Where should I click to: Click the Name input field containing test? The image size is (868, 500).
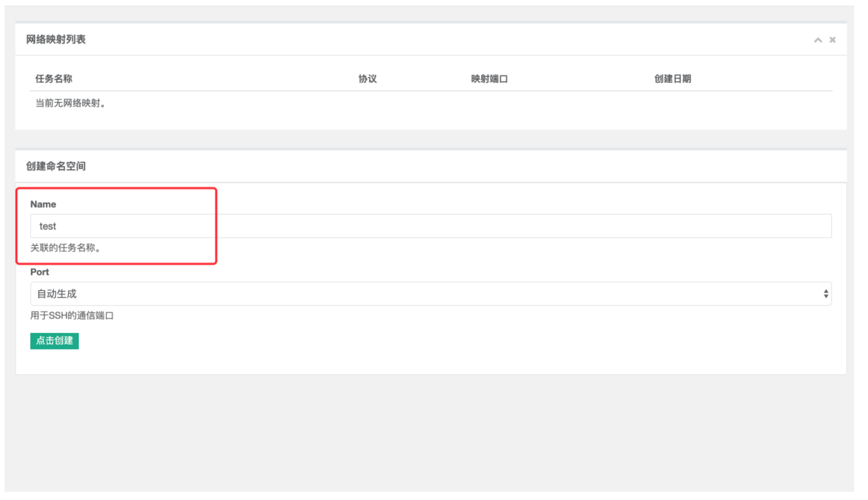click(431, 226)
